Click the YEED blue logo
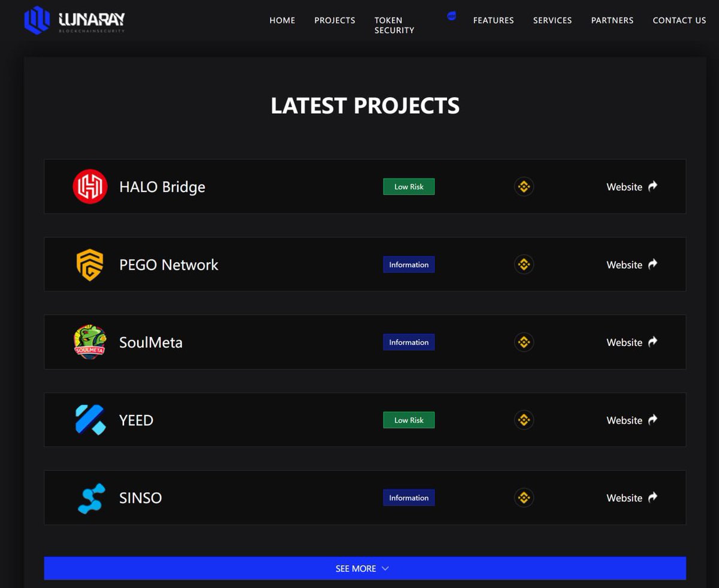719x588 pixels. (x=90, y=420)
